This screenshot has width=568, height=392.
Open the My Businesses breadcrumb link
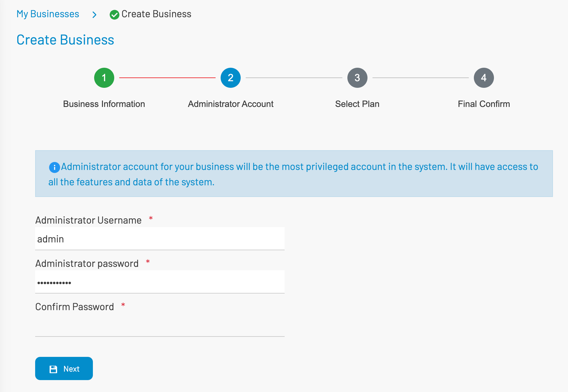coord(48,14)
